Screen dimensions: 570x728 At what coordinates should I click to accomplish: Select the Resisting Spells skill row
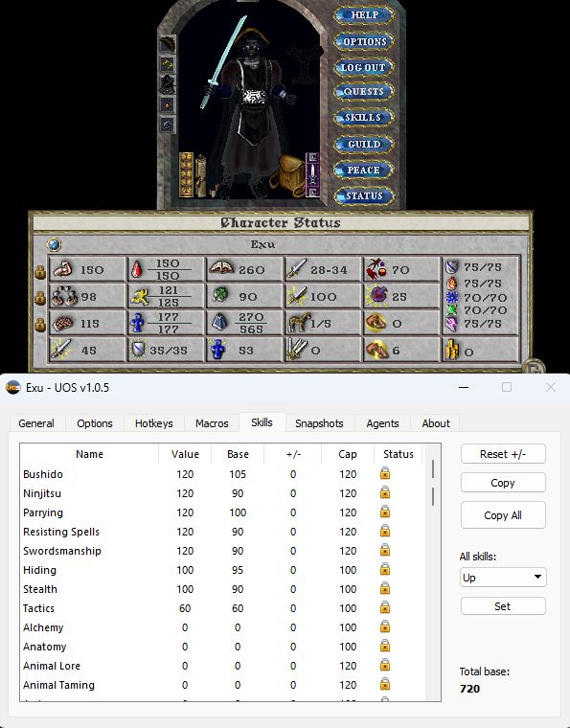click(x=222, y=532)
